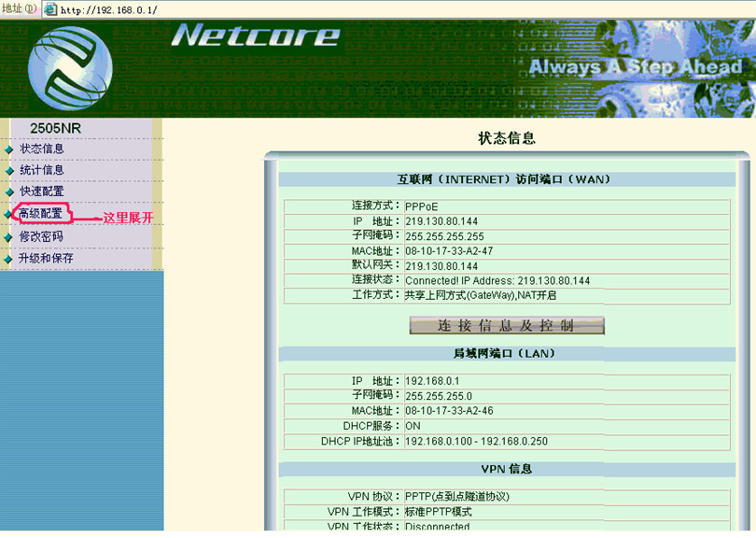Click the diamond bullet beside 快速配置

pyautogui.click(x=8, y=192)
